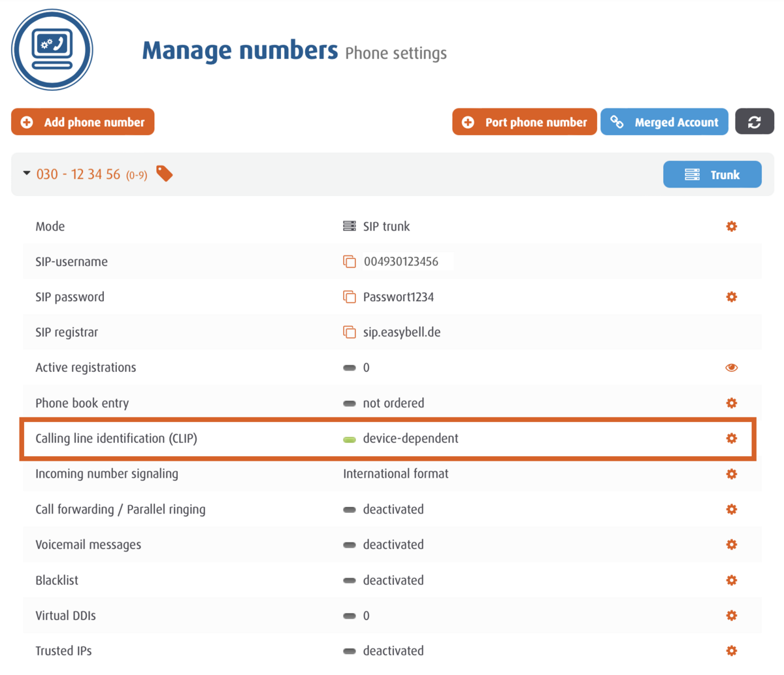784x675 pixels.
Task: Click the refresh icon button
Action: (754, 122)
